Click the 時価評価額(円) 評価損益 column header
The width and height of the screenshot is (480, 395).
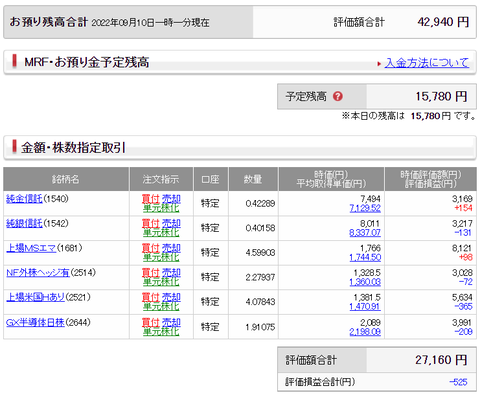coord(431,179)
